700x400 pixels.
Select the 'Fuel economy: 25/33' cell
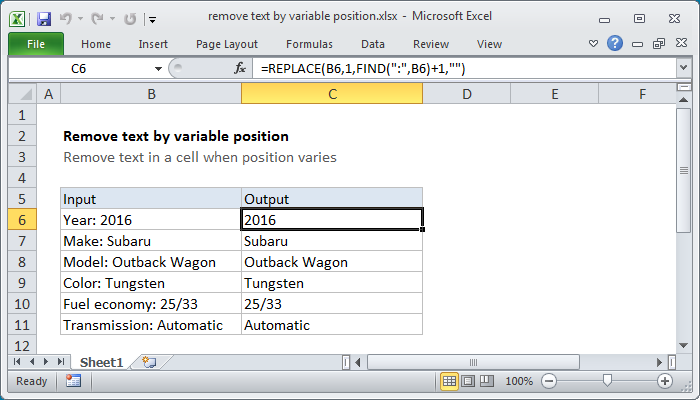[x=151, y=304]
